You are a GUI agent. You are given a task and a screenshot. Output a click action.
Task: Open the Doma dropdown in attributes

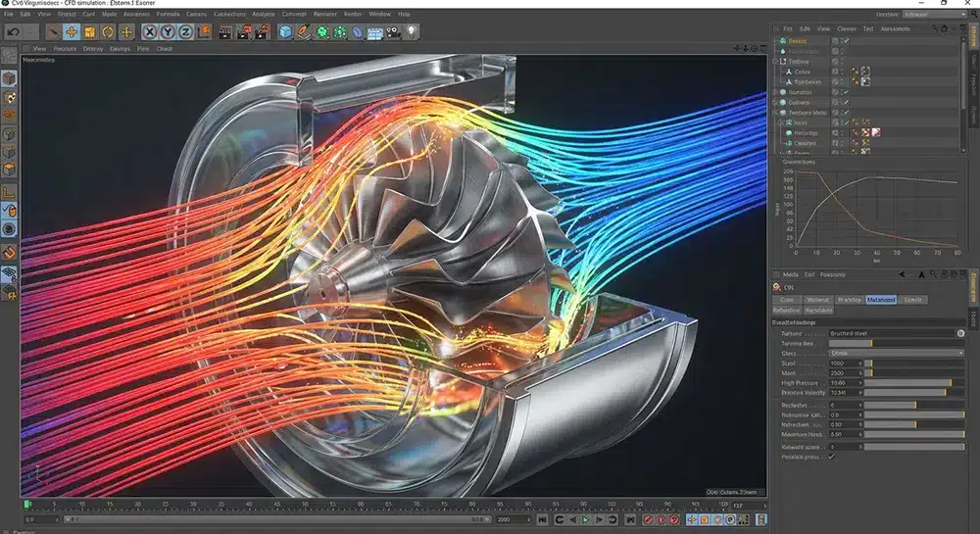pos(897,353)
